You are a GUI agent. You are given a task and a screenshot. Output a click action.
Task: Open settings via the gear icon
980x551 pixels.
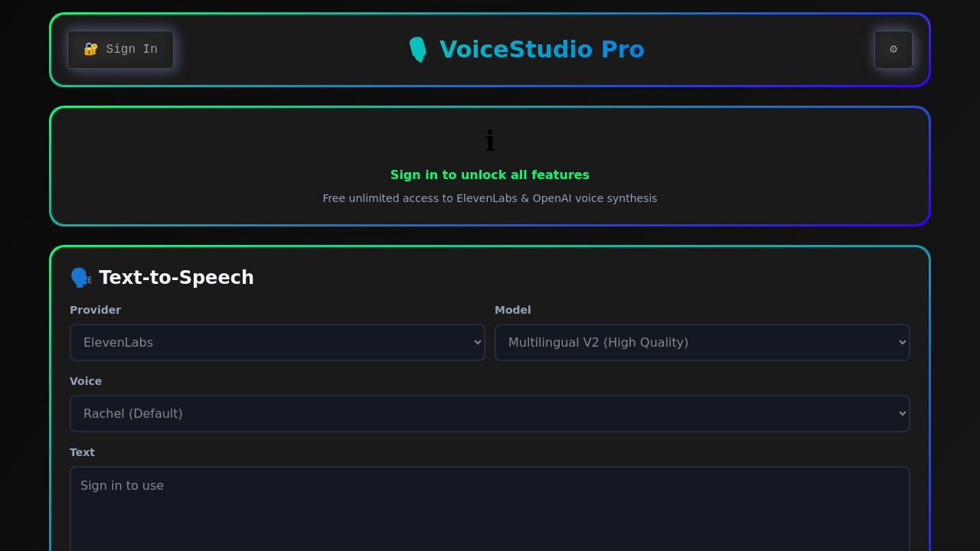point(893,50)
